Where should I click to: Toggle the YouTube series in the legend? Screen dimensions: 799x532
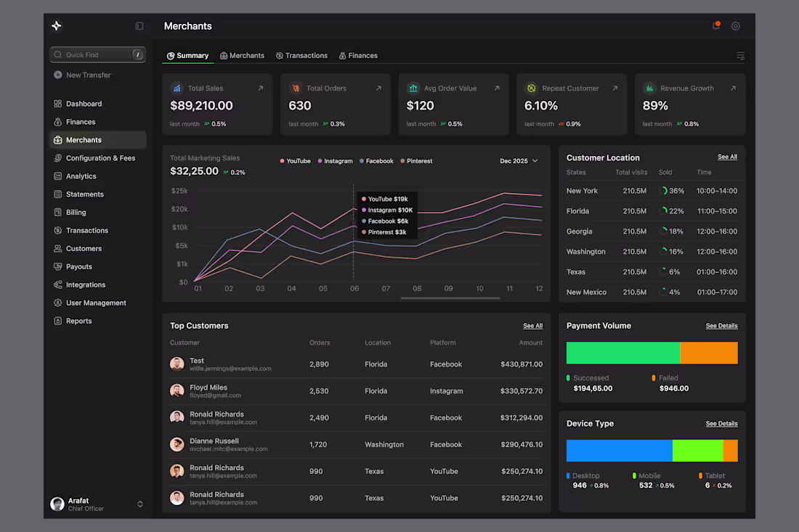tap(295, 160)
